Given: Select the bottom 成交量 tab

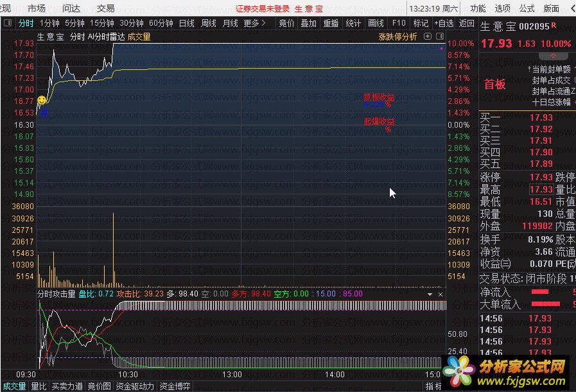Looking at the screenshot, I should 14,386.
